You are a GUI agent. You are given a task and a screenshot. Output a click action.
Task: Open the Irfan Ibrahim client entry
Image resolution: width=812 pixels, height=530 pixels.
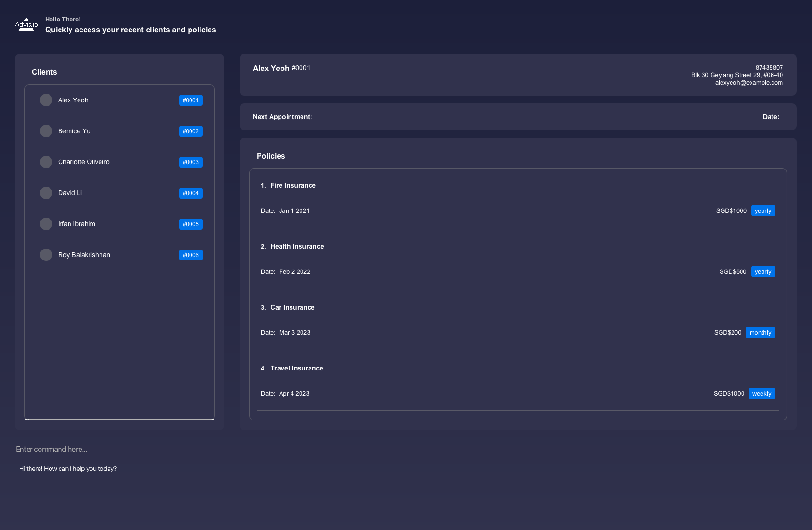(121, 224)
